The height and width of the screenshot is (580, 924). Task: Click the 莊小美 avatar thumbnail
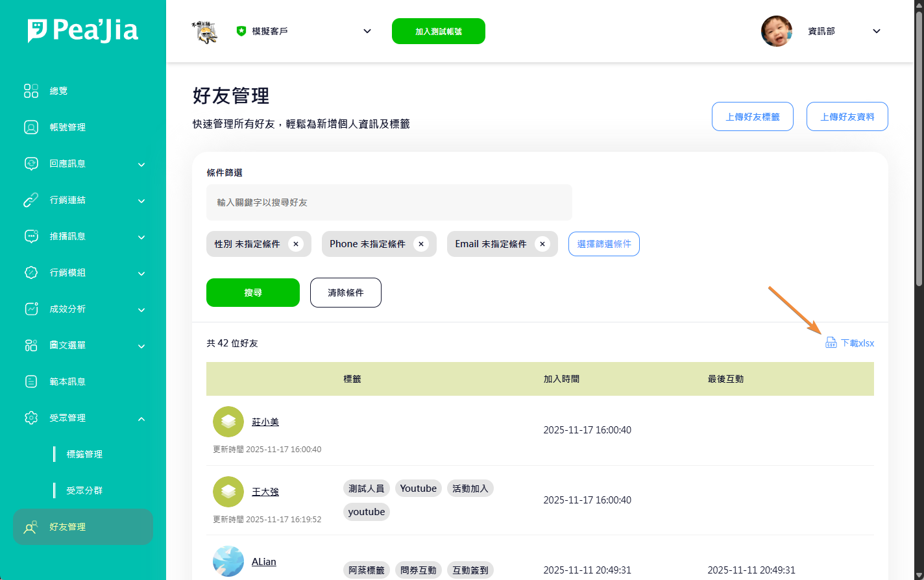pyautogui.click(x=228, y=422)
